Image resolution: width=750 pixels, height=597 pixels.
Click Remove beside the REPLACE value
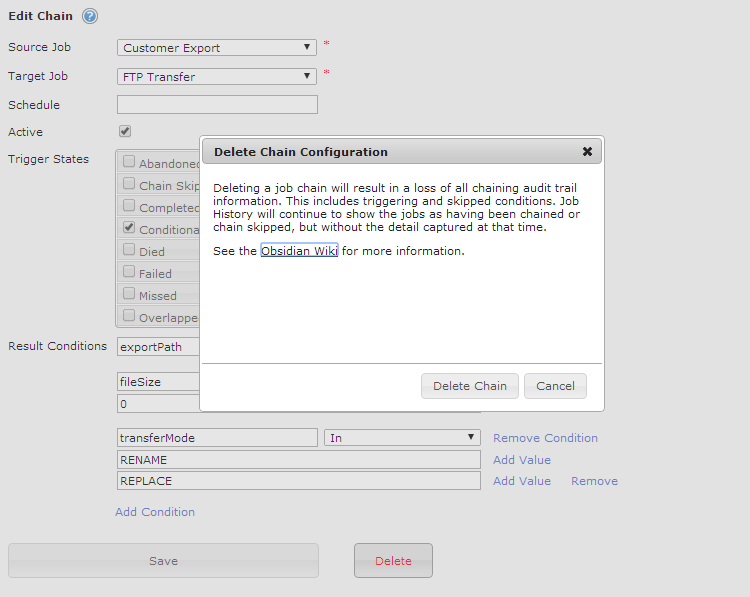pyautogui.click(x=594, y=481)
